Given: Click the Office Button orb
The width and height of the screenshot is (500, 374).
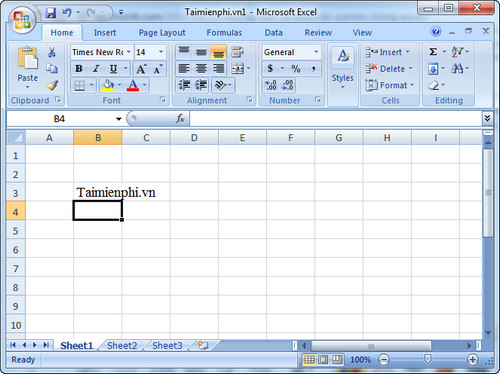Looking at the screenshot, I should 21,19.
